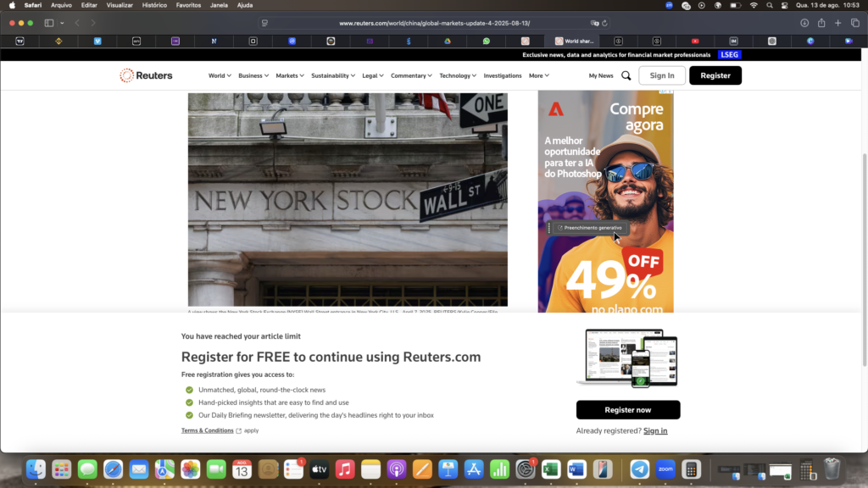Click the Register now button
Viewport: 868px width, 488px height.
(x=628, y=410)
